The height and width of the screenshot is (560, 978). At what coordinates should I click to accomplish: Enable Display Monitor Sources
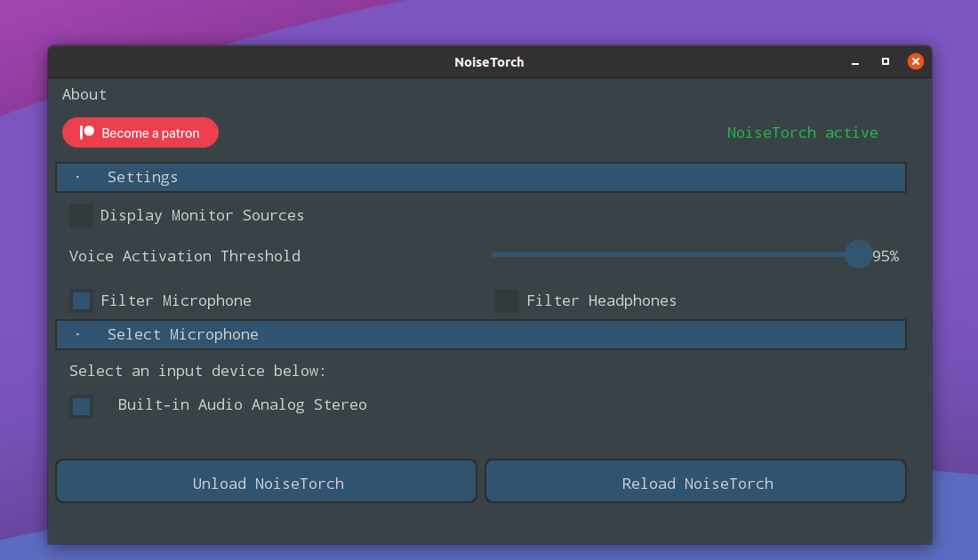[x=81, y=215]
